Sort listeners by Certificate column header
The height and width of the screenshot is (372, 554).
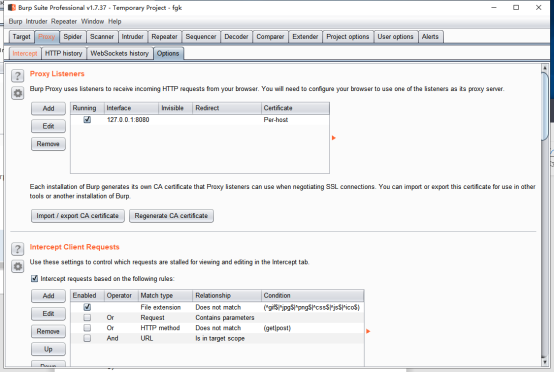tap(295, 108)
